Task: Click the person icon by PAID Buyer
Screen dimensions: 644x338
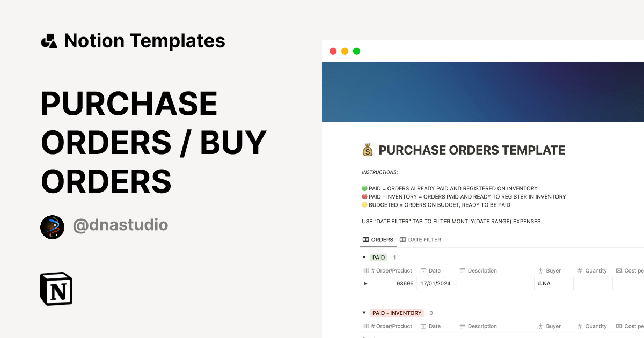Action: click(541, 271)
